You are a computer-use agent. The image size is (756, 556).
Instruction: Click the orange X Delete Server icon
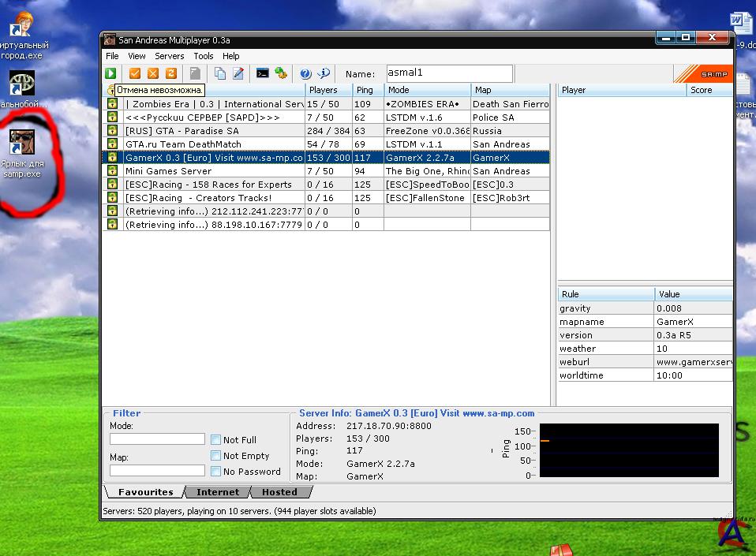pos(153,73)
